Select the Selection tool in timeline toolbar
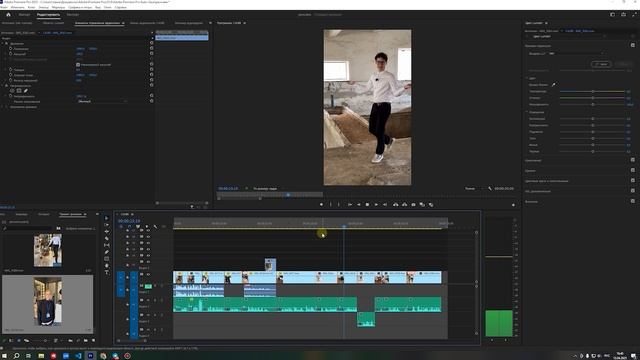The width and height of the screenshot is (640, 360). [107, 218]
